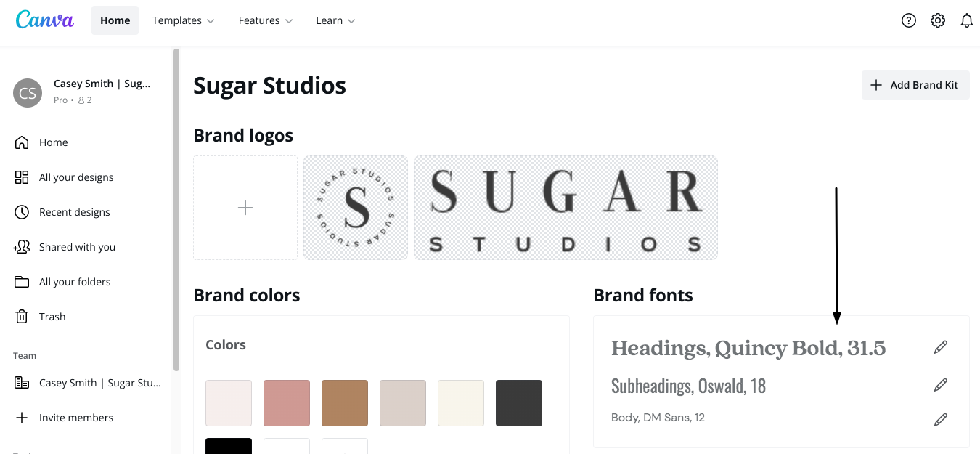Screen dimensions: 980x454
Task: Click the Add Brand Kit button
Action: click(x=915, y=85)
